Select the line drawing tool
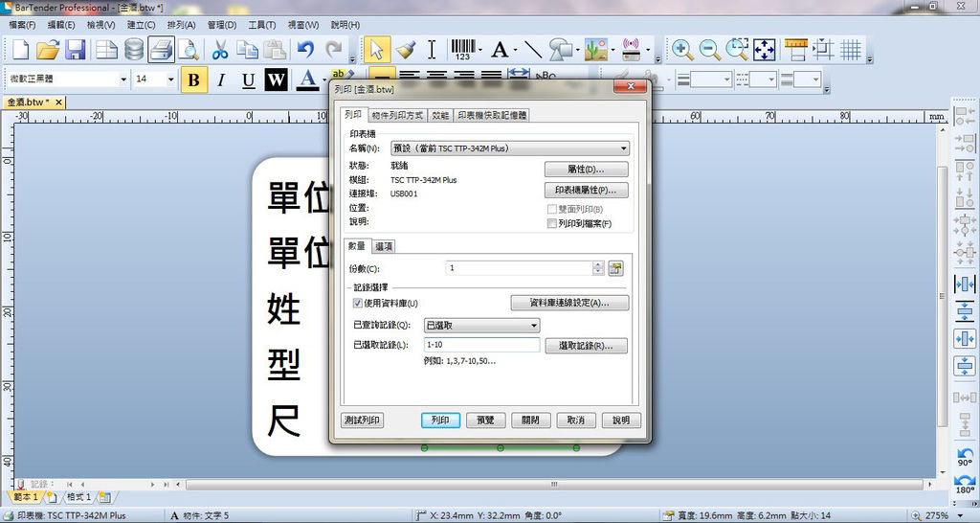 click(x=532, y=50)
